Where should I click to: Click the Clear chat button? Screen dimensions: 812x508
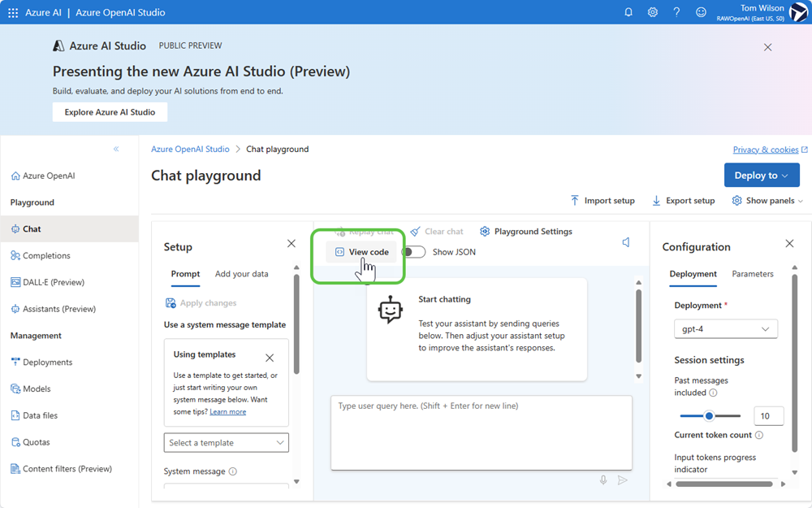point(437,231)
